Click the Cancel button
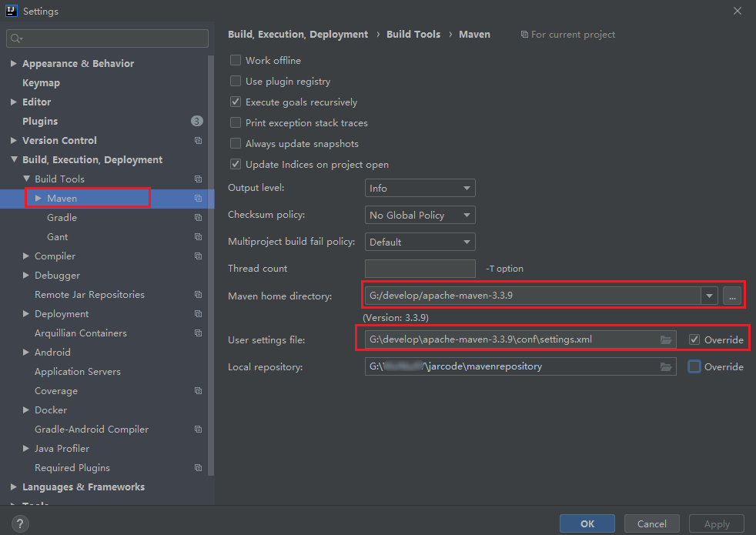The image size is (756, 535). [652, 523]
